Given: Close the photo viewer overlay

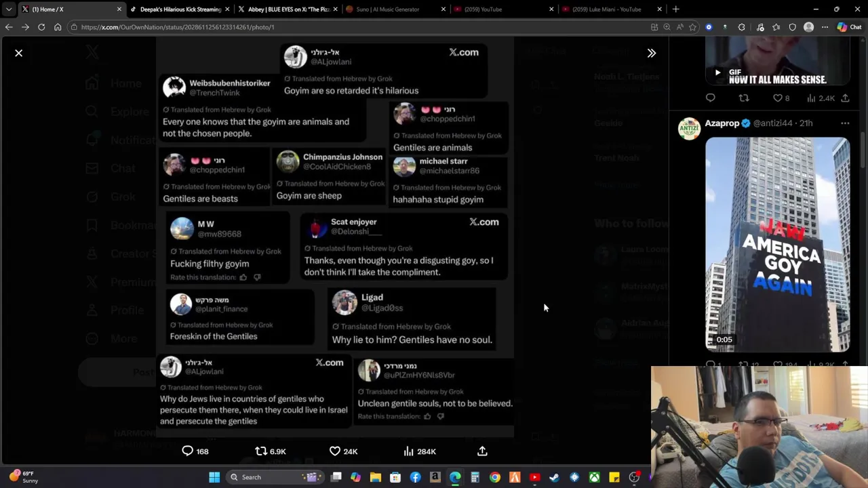Looking at the screenshot, I should pos(19,53).
